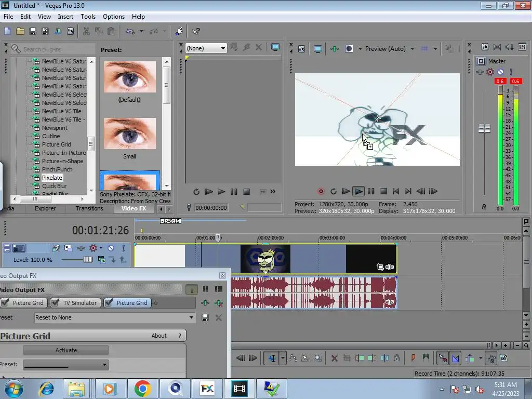This screenshot has width=532, height=399.
Task: Open the Options menu
Action: (114, 16)
